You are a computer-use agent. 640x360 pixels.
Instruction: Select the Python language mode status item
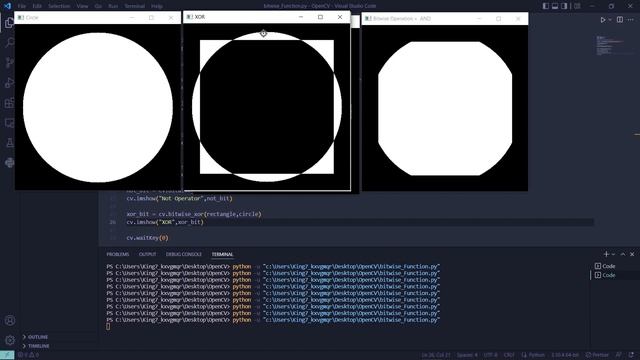click(x=533, y=355)
